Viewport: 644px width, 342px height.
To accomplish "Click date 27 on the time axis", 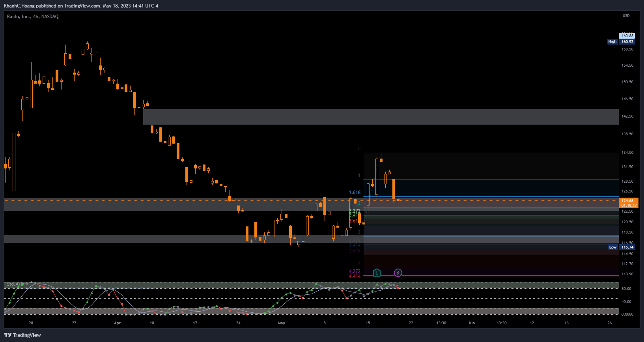I will [x=74, y=323].
